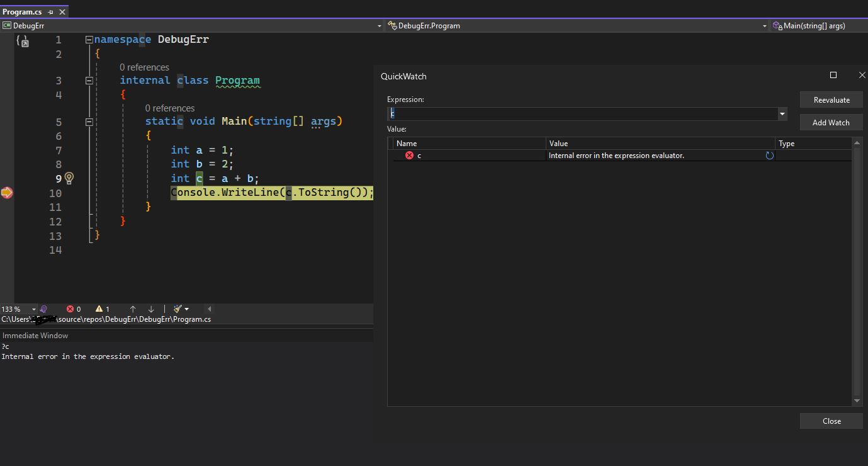The width and height of the screenshot is (868, 466).
Task: Click the refresh icon next to the error value
Action: [x=769, y=156]
